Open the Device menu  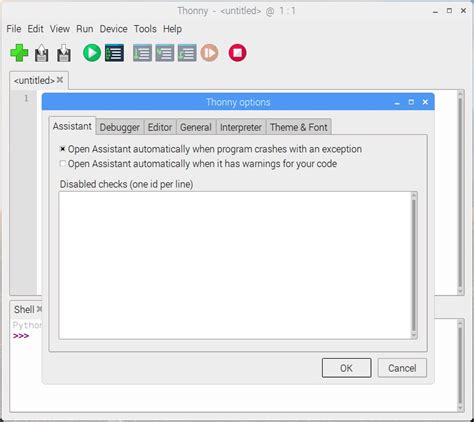(113, 29)
